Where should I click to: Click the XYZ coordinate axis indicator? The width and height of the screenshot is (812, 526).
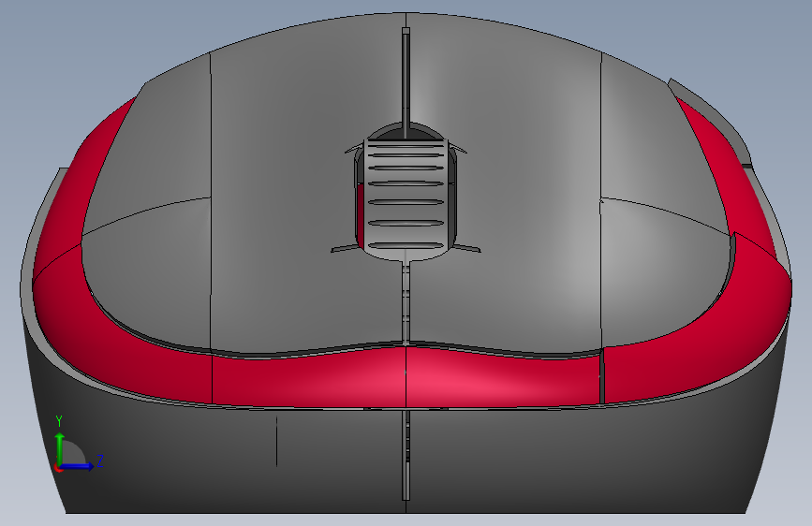(80, 445)
